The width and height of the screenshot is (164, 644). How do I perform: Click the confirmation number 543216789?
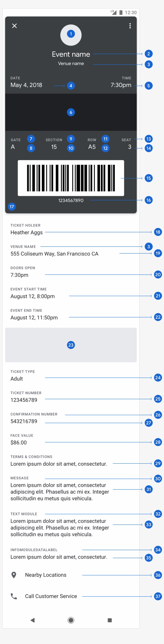24,421
